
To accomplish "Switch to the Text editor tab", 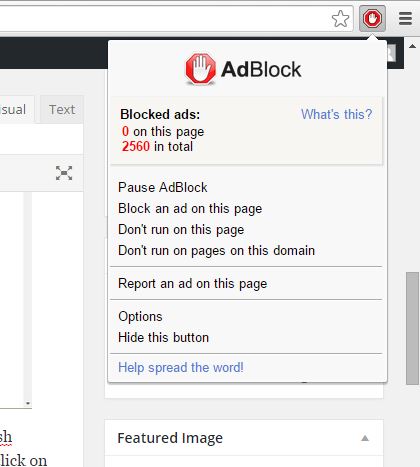I will [x=62, y=109].
